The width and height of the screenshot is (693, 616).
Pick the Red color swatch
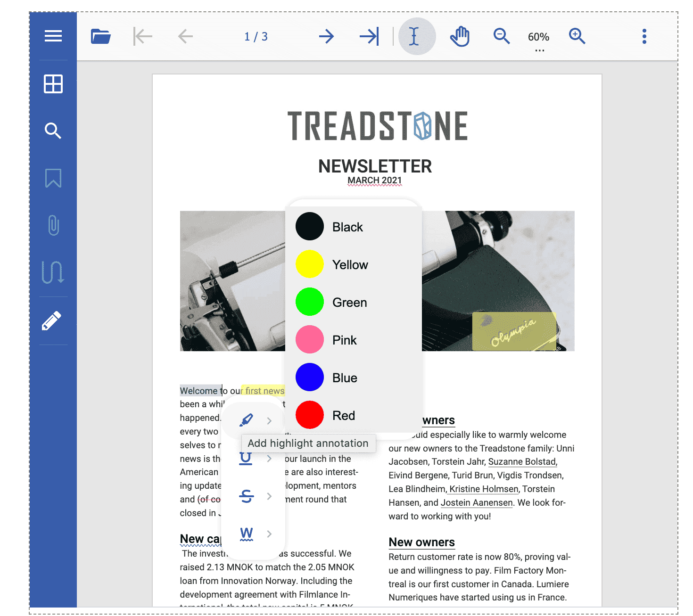[x=310, y=415]
